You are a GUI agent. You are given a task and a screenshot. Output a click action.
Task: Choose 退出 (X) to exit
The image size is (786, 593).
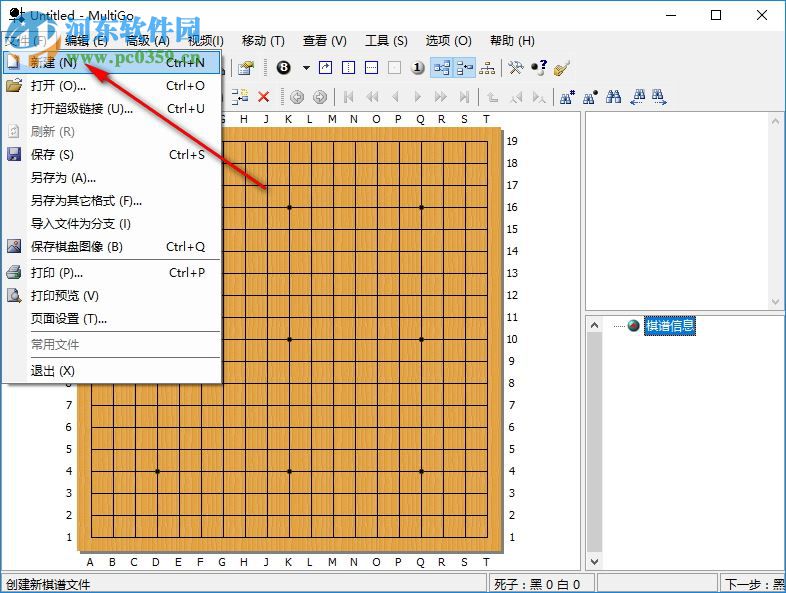coord(112,371)
